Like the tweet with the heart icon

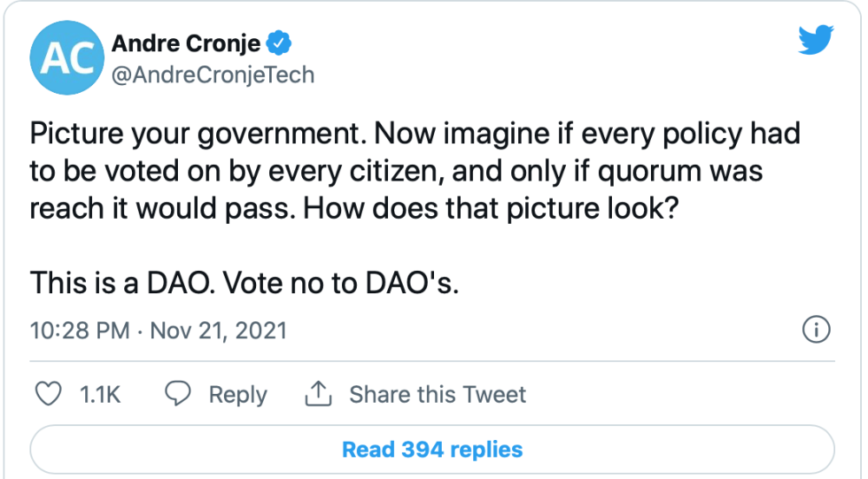click(x=48, y=394)
